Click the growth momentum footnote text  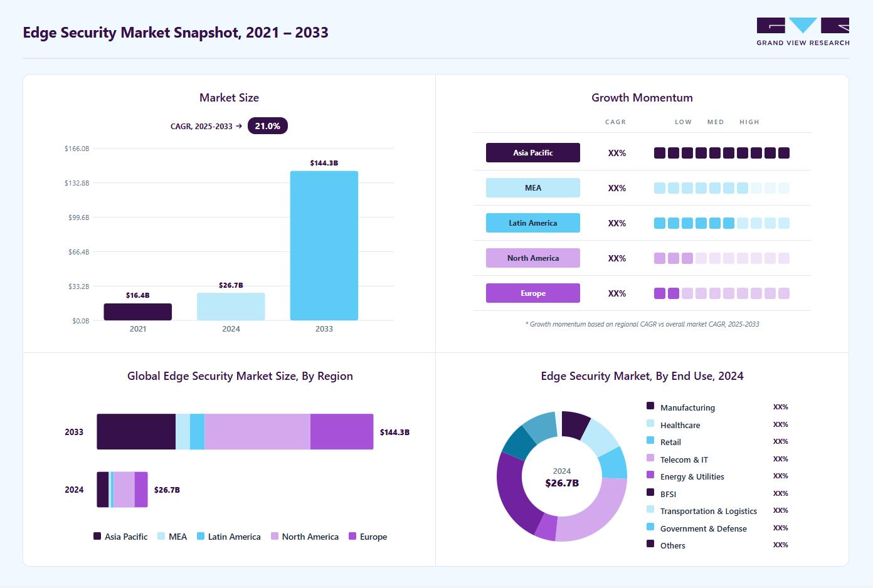coord(642,324)
